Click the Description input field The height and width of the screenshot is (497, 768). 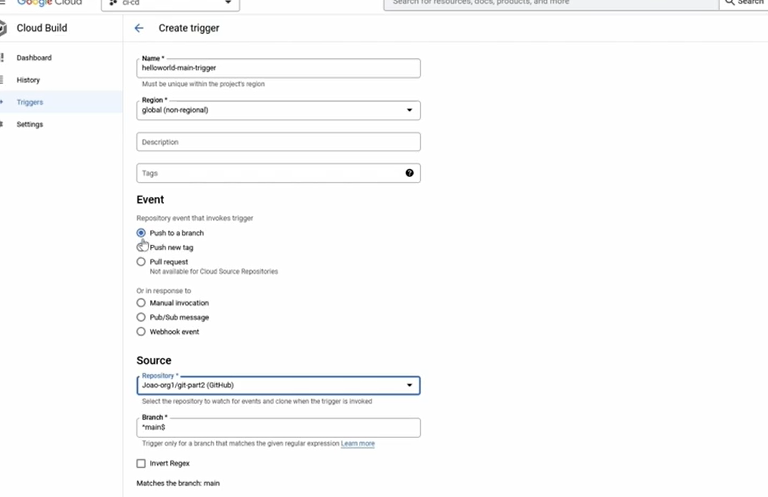278,142
